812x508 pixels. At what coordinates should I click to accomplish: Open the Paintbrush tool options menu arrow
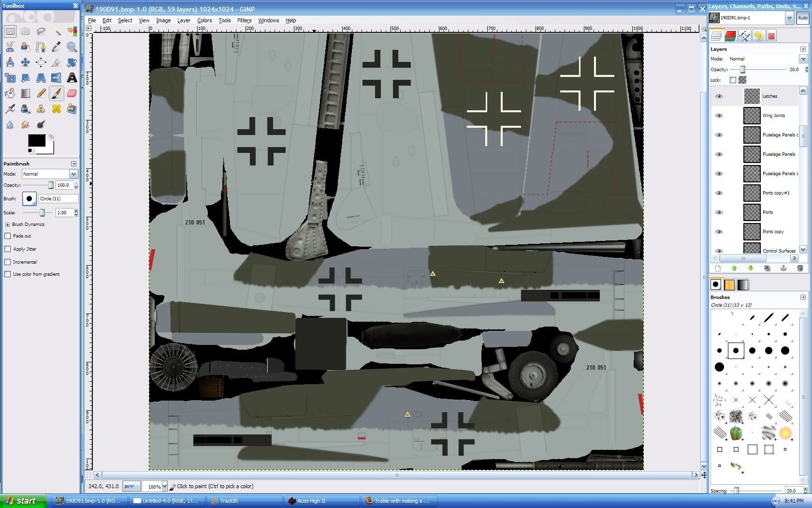(x=73, y=164)
